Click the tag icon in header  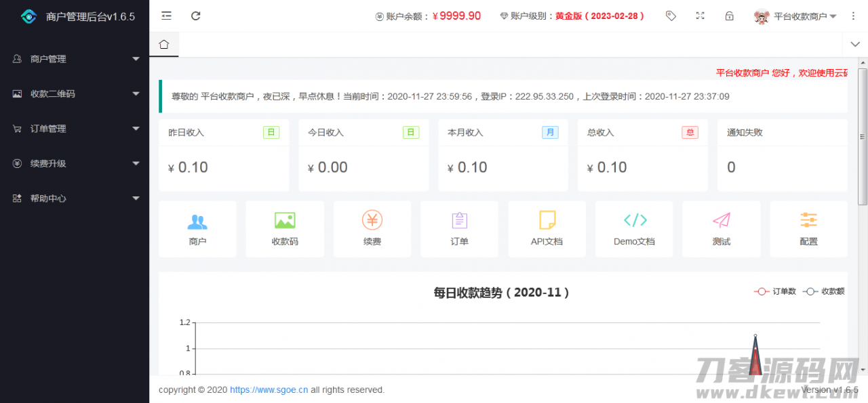(671, 16)
